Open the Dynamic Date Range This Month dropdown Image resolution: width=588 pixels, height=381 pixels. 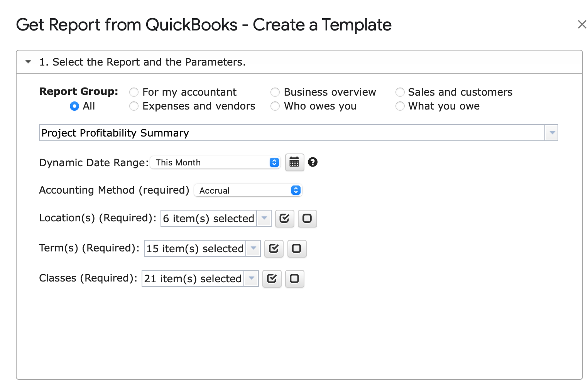pos(215,162)
